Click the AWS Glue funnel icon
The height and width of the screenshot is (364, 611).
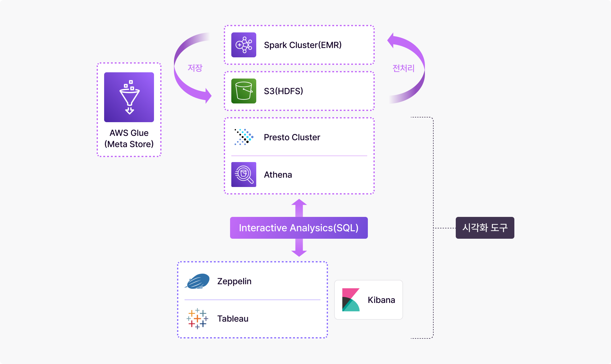(x=129, y=97)
